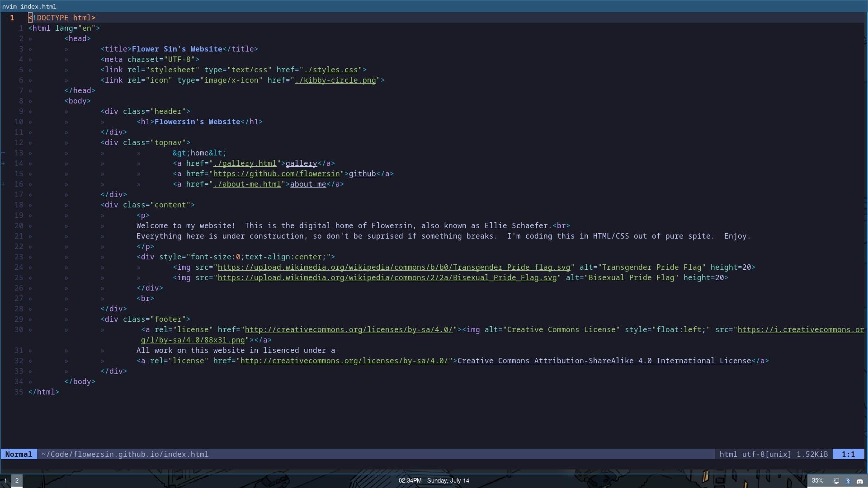Click the 35% battery indicator

pos(817,481)
